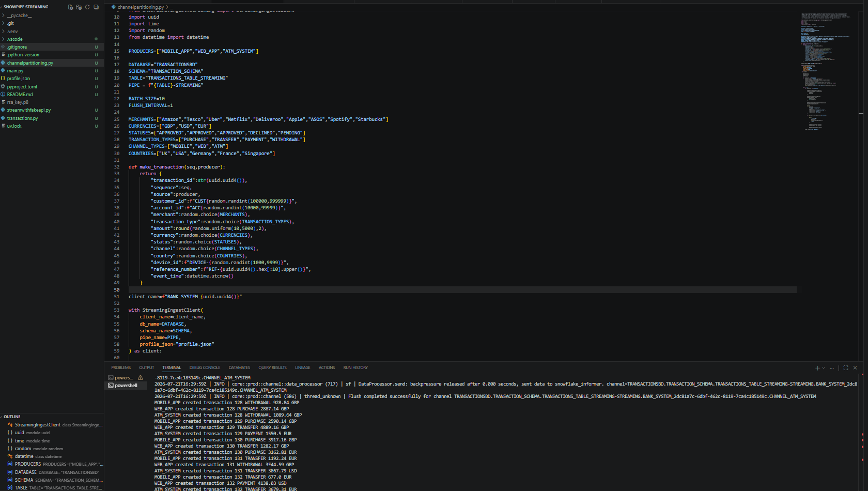Click the New Folder icon in Explorer header

pos(79,7)
